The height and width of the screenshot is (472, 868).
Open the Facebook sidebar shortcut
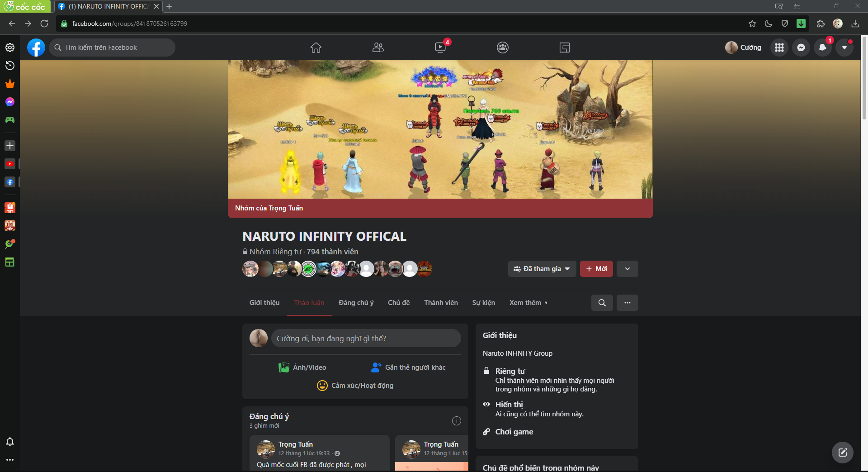pos(10,182)
